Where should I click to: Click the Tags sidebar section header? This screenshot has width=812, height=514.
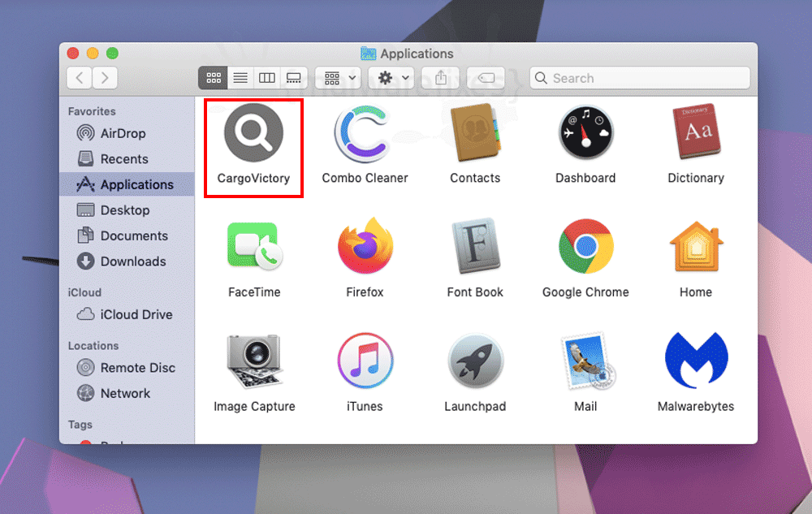tap(80, 425)
